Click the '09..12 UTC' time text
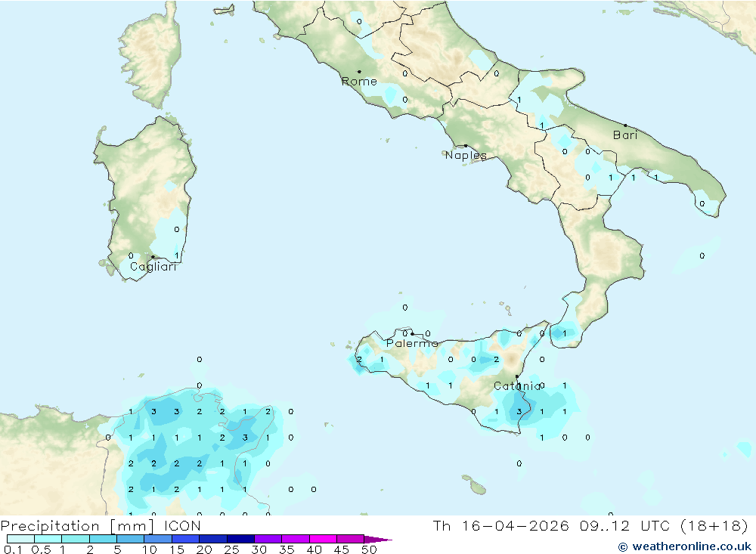 pyautogui.click(x=624, y=525)
